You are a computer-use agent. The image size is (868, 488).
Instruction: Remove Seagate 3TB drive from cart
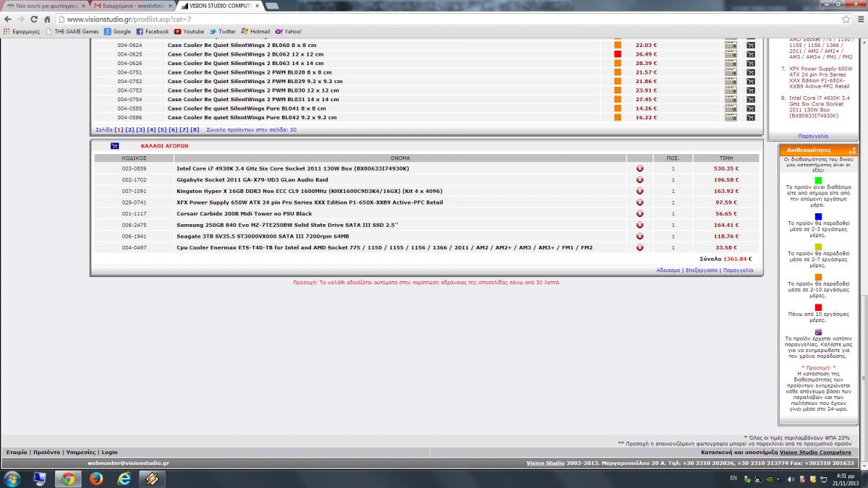coord(639,236)
